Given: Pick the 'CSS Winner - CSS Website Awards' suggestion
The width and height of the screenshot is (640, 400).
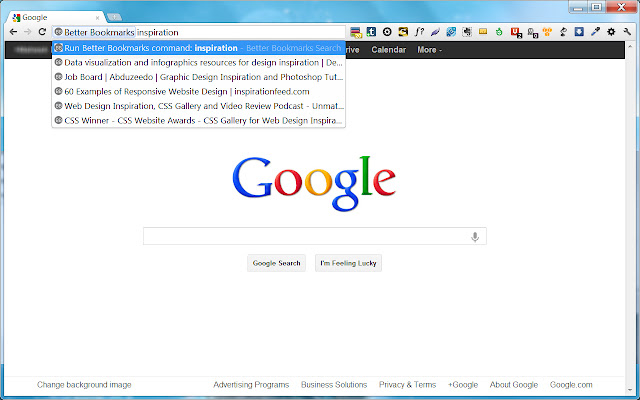Looking at the screenshot, I should 199,120.
